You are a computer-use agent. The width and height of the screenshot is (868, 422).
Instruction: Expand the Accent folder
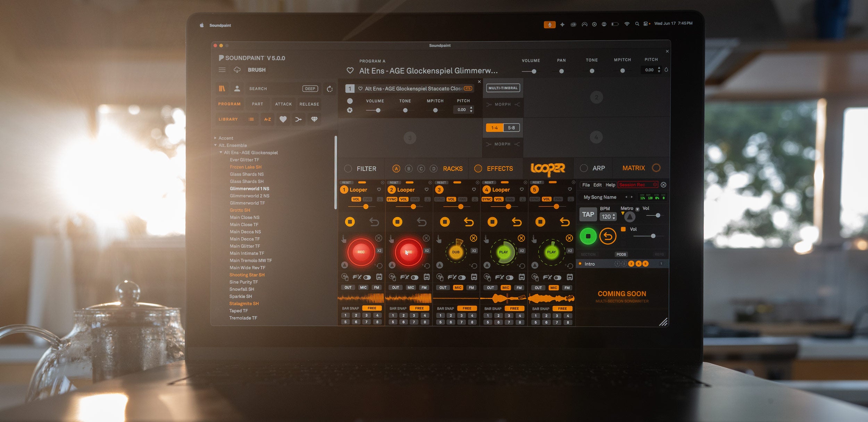pos(215,138)
